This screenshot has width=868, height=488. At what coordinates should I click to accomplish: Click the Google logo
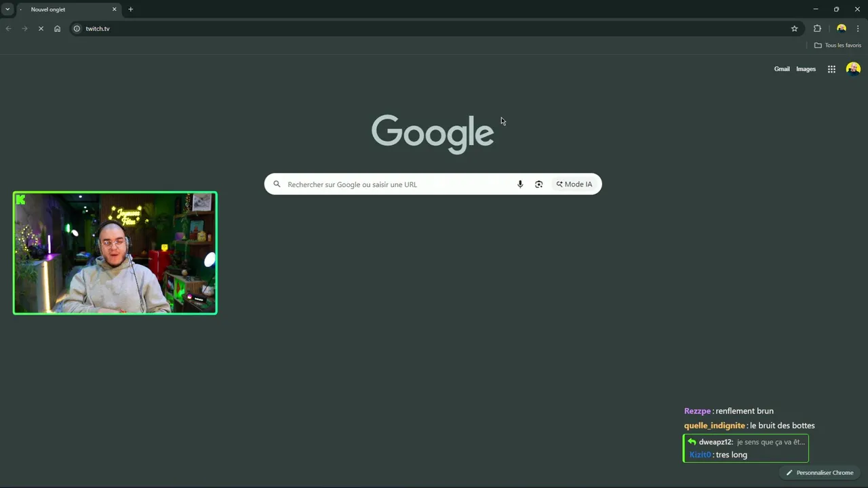[x=433, y=134]
